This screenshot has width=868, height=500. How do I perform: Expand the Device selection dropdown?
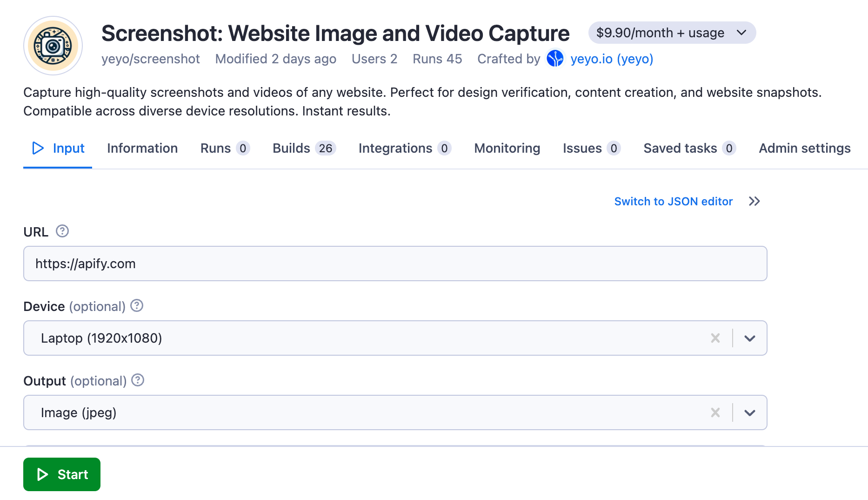[x=749, y=338]
